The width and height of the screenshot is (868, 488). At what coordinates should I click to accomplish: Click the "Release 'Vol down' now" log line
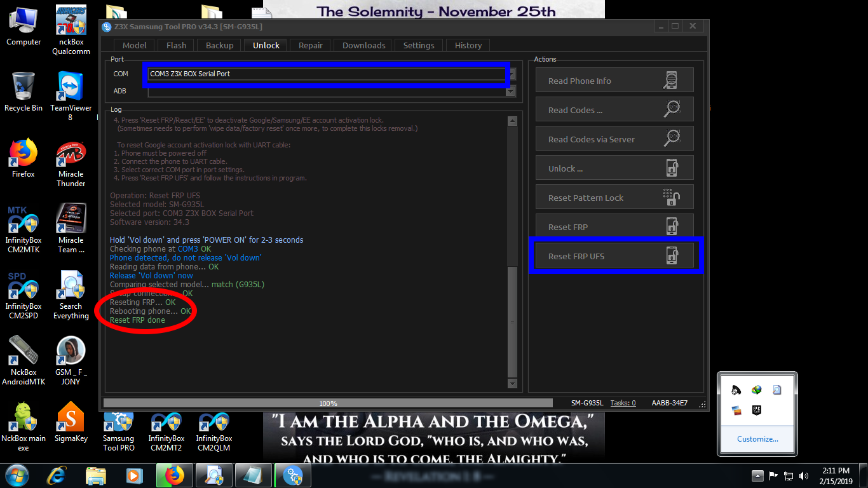[x=151, y=276]
